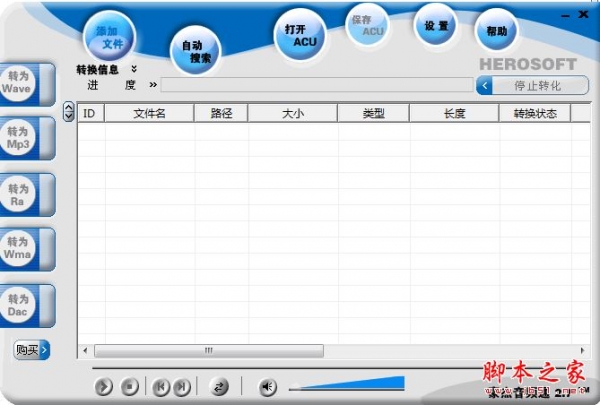Image resolution: width=600 pixels, height=405 pixels.
Task: Click the scrollbar right arrow
Action: point(582,350)
